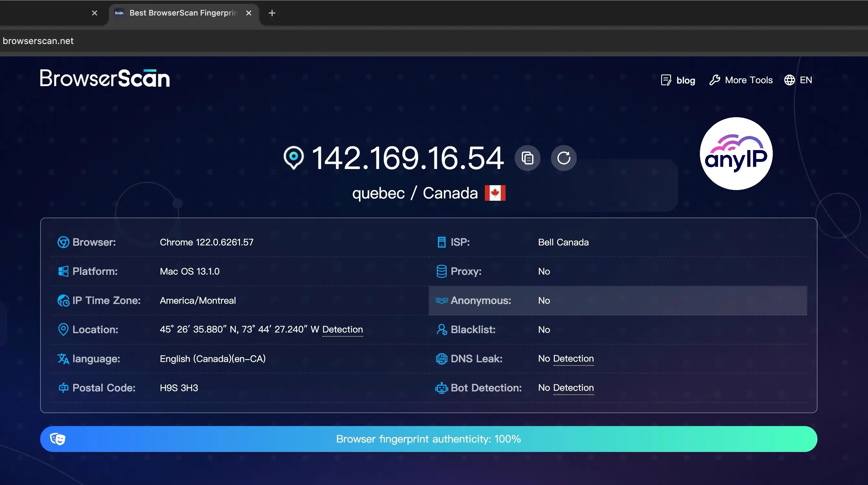868x485 pixels.
Task: Click the ISP building icon
Action: 441,242
